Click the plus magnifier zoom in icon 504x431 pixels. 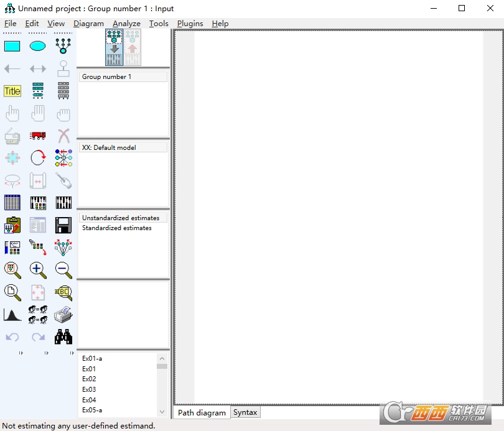(x=37, y=270)
